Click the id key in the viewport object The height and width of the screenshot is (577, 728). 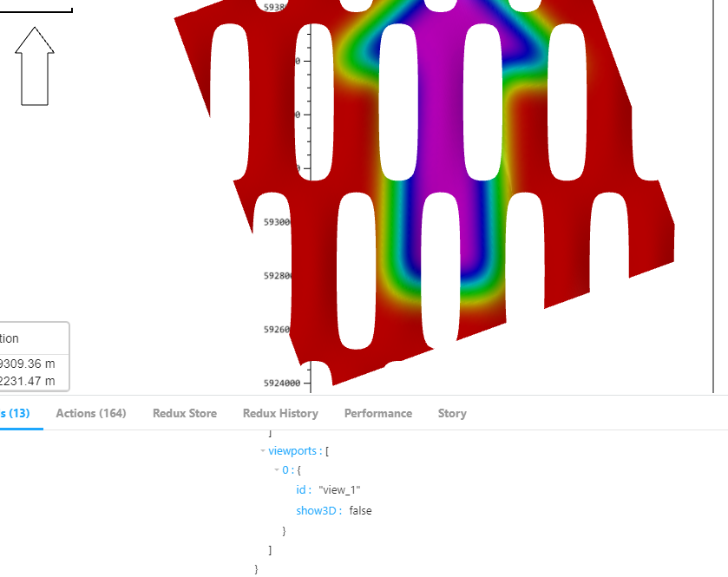click(x=300, y=489)
